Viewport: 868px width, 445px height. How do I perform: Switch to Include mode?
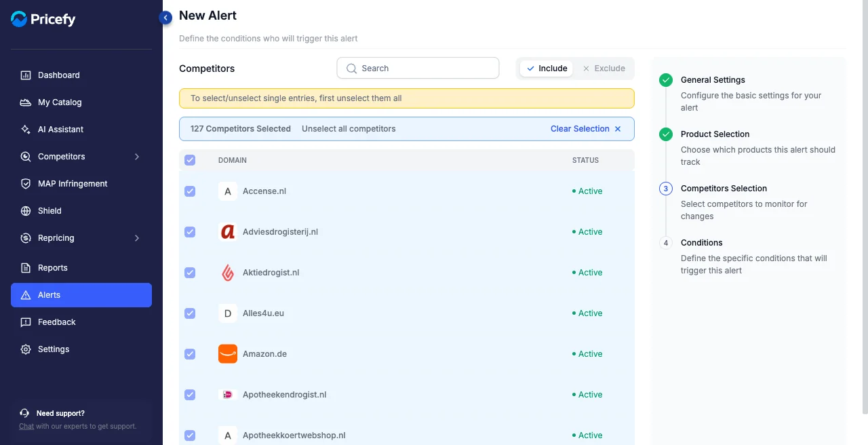pos(547,69)
